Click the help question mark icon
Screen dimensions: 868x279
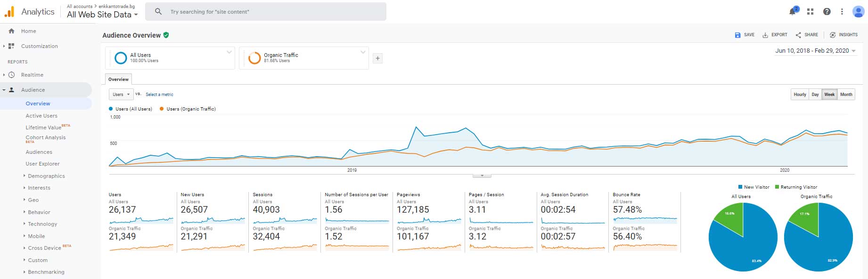click(827, 12)
